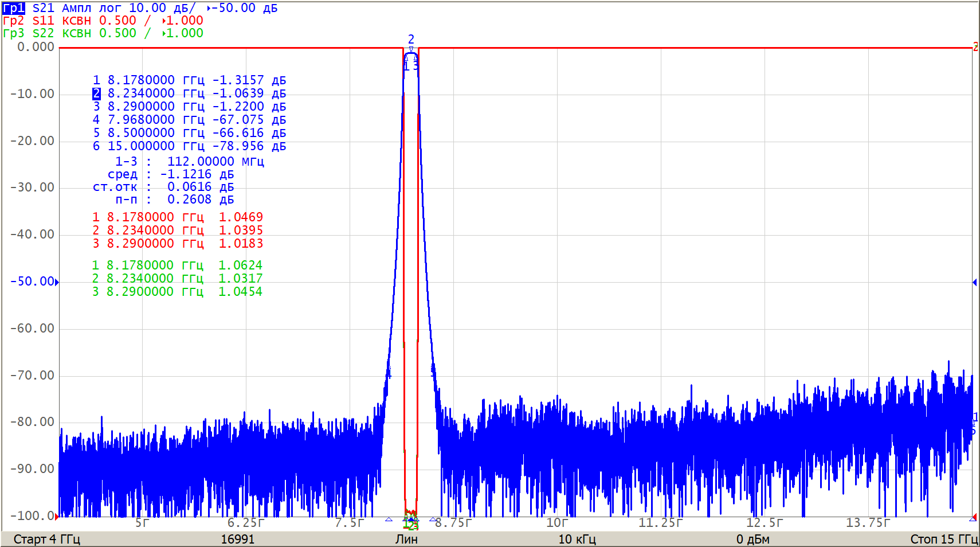Viewport: 980px width, 547px height.
Task: Select the active Гр1 trace label
Action: click(x=14, y=8)
